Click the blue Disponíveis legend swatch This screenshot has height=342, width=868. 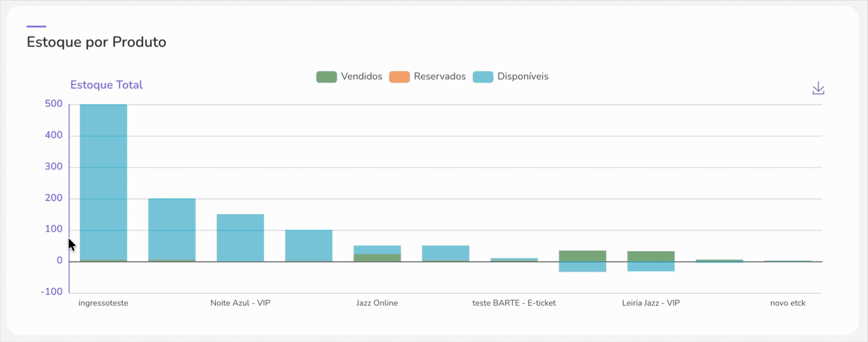482,77
